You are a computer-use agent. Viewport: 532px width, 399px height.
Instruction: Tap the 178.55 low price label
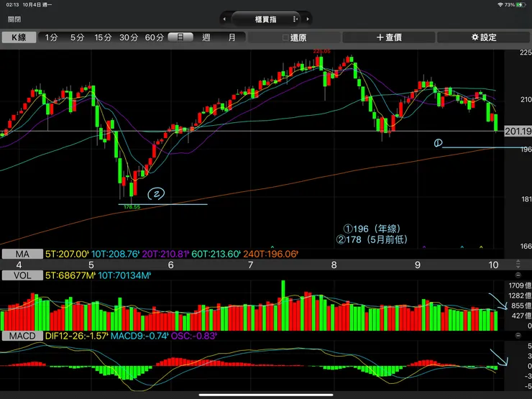(x=132, y=207)
